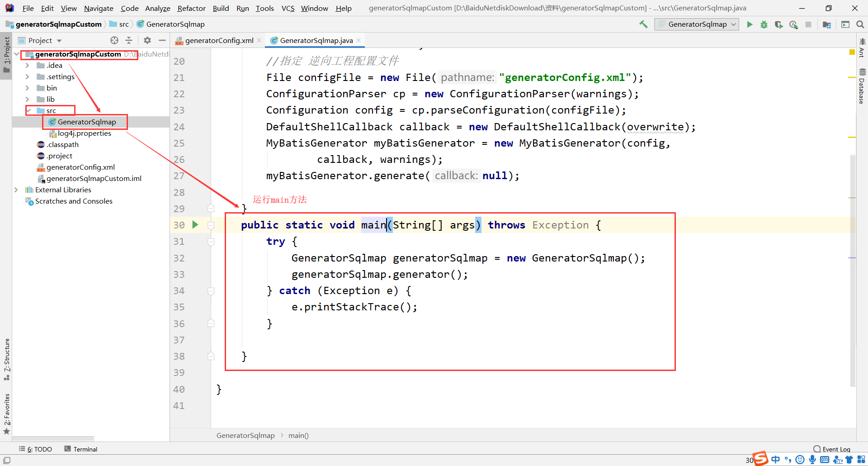Open GeneratorSqlmap run configuration dropdown
The height and width of the screenshot is (466, 868).
[x=697, y=24]
